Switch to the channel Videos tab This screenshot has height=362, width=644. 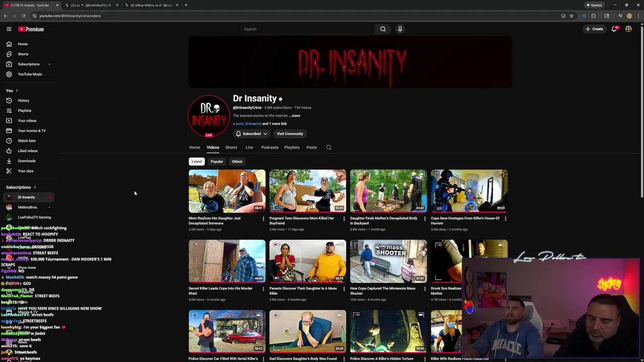pos(213,147)
